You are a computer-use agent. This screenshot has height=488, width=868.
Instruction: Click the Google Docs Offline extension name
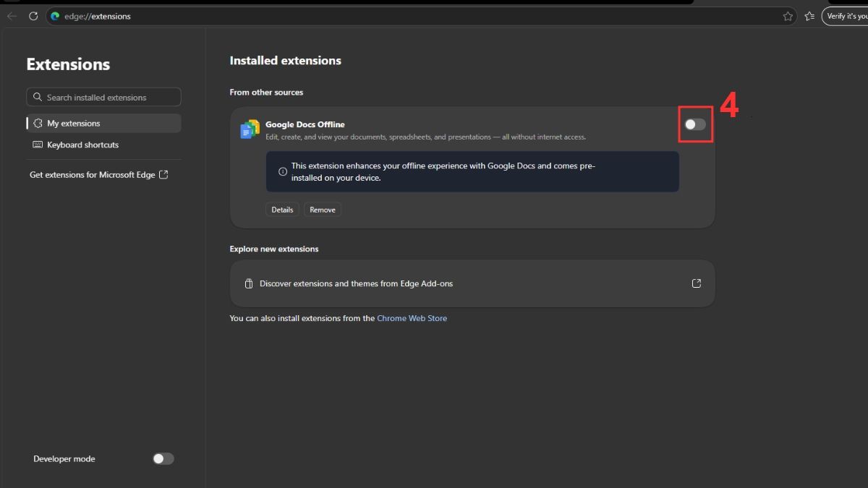click(x=305, y=124)
